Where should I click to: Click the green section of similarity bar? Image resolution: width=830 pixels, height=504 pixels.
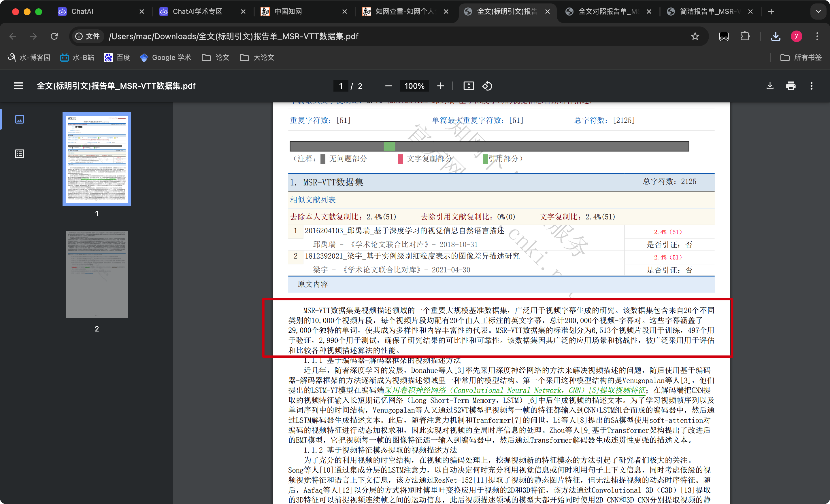click(x=389, y=147)
